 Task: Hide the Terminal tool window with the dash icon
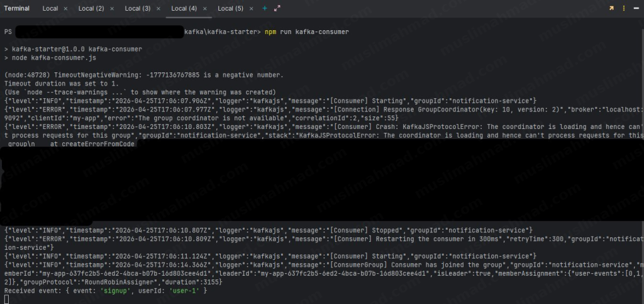pyautogui.click(x=636, y=8)
